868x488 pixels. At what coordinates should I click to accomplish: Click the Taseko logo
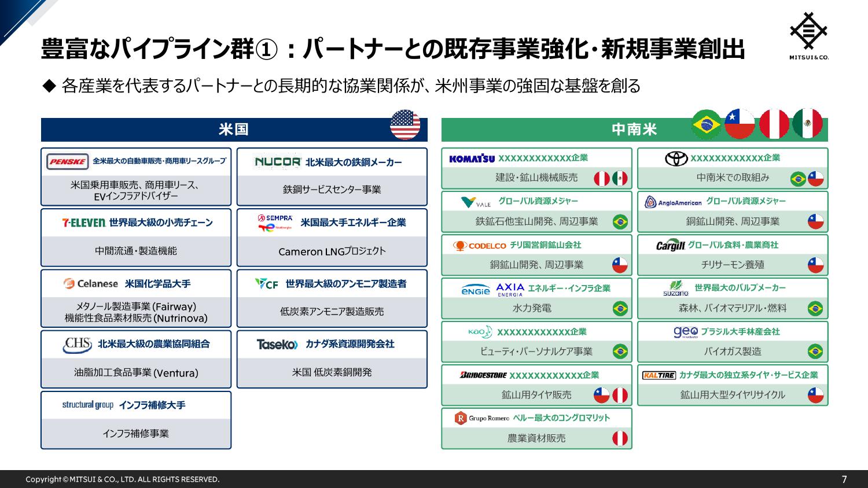pyautogui.click(x=277, y=344)
